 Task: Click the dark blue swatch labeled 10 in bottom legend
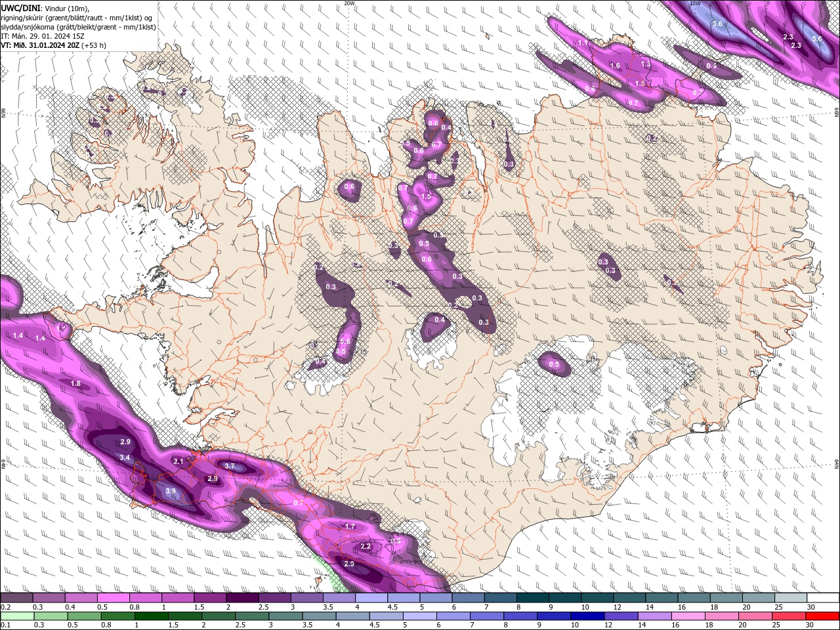[588, 616]
